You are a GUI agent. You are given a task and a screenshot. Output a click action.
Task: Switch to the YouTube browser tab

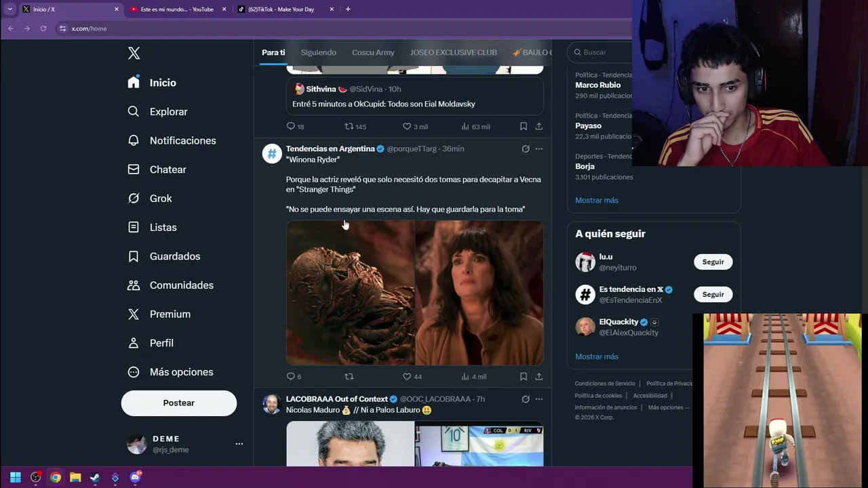pyautogui.click(x=176, y=9)
